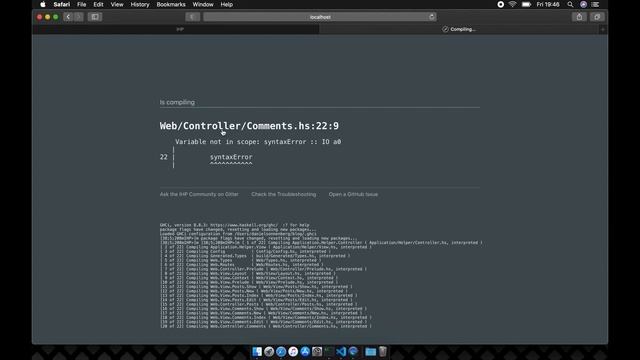Viewport: 640px width, 360px height.
Task: Open Ask the IHP Community on Gitter link
Action: coord(199,194)
